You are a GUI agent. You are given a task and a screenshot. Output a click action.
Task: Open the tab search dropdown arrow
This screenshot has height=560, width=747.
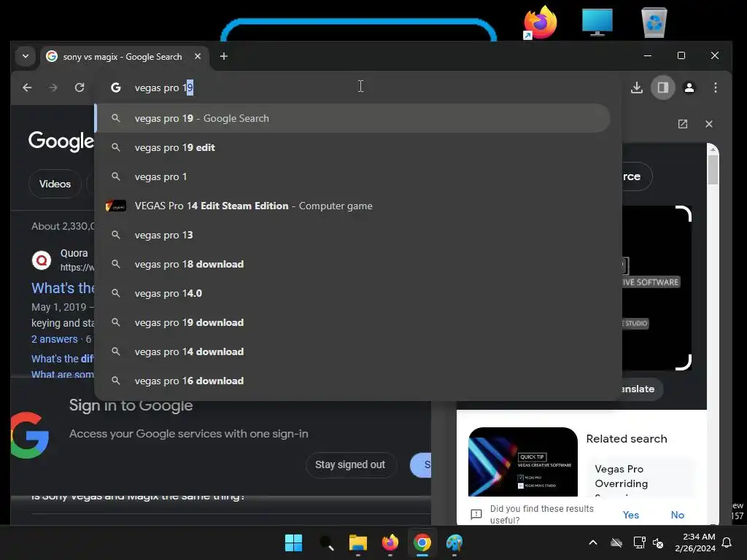26,56
